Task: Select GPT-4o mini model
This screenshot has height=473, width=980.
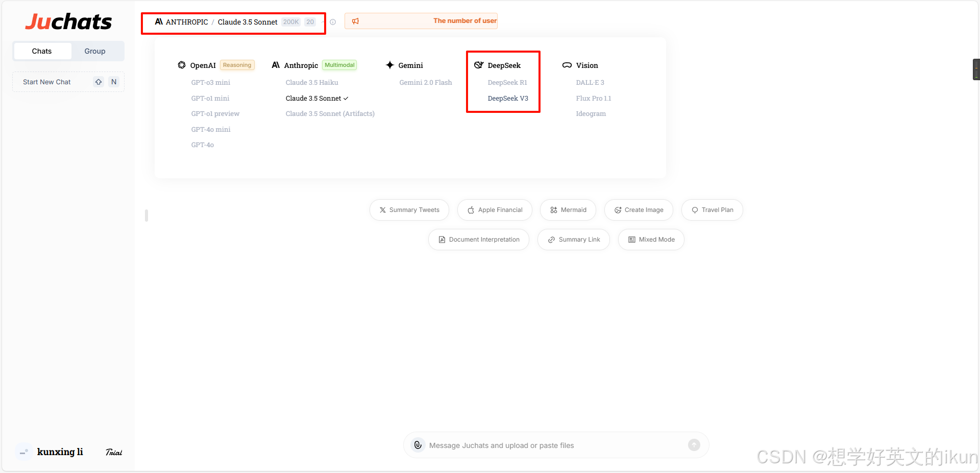Action: pyautogui.click(x=211, y=129)
